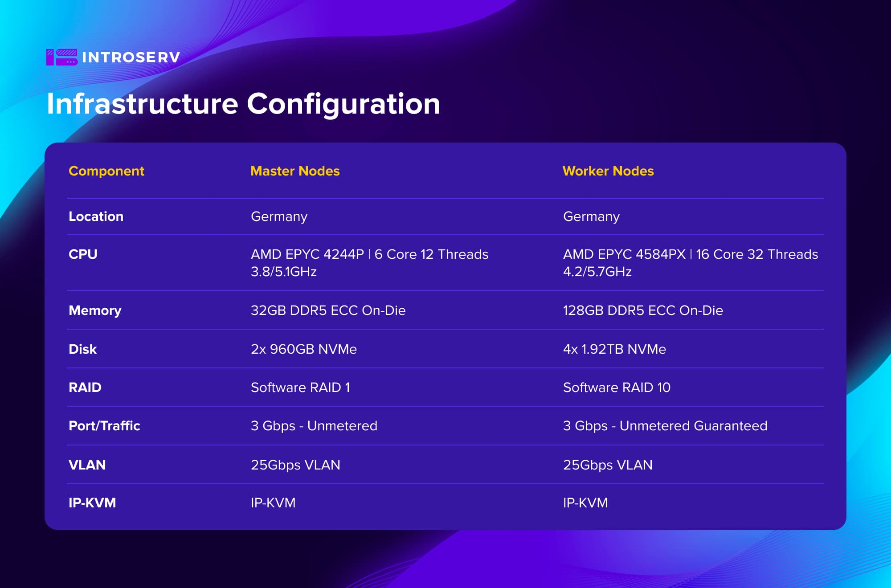This screenshot has width=891, height=588.
Task: Click the VLAN row label
Action: click(x=87, y=465)
